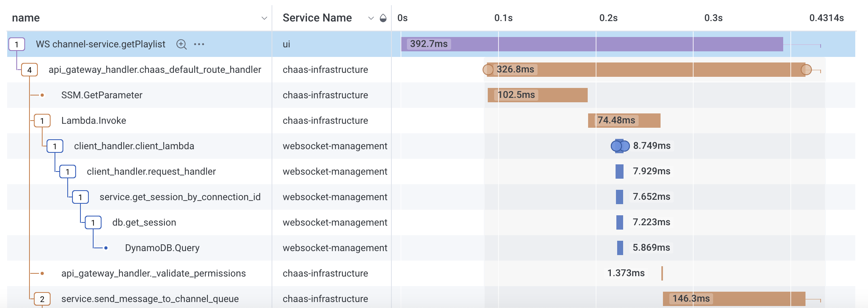Select the DynamoDB.Query span row
The height and width of the screenshot is (308, 868).
coord(431,248)
